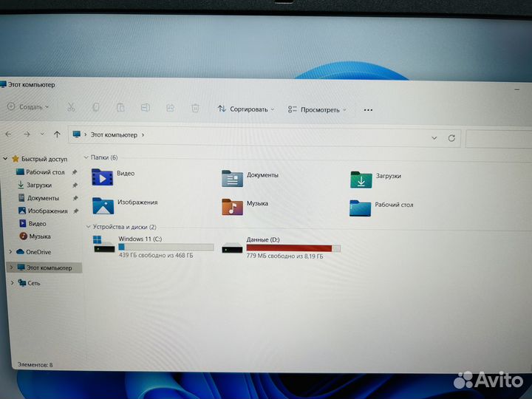Click the Delete trash icon
This screenshot has height=399, width=532.
195,108
